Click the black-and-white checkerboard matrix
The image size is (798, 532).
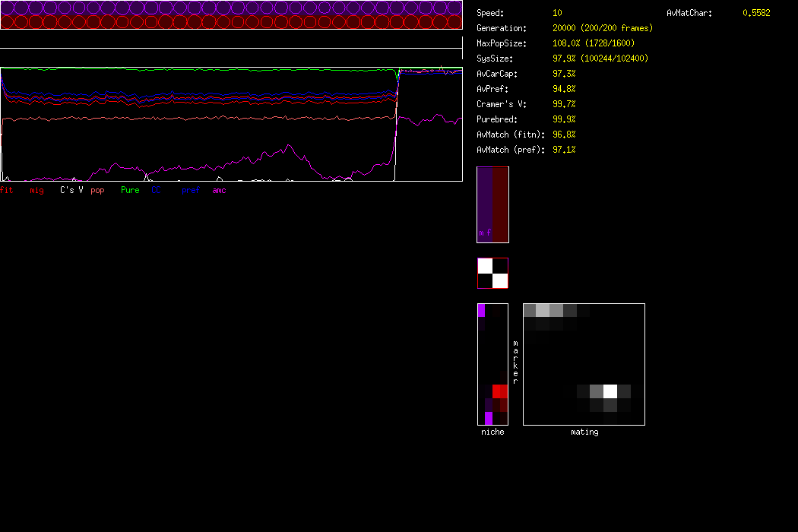click(x=492, y=274)
